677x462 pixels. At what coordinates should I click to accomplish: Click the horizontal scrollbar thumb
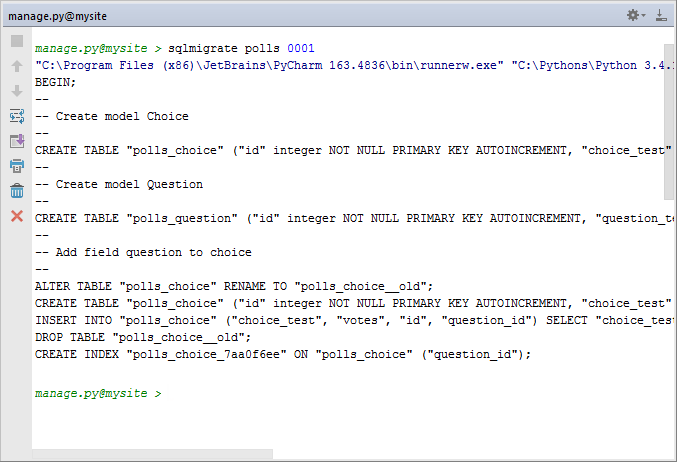click(x=152, y=454)
